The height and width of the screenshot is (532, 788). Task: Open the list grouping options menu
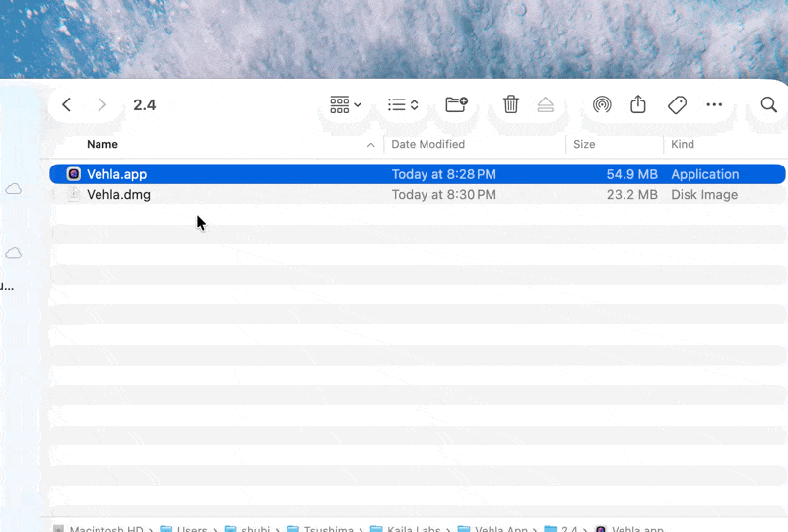(x=403, y=104)
